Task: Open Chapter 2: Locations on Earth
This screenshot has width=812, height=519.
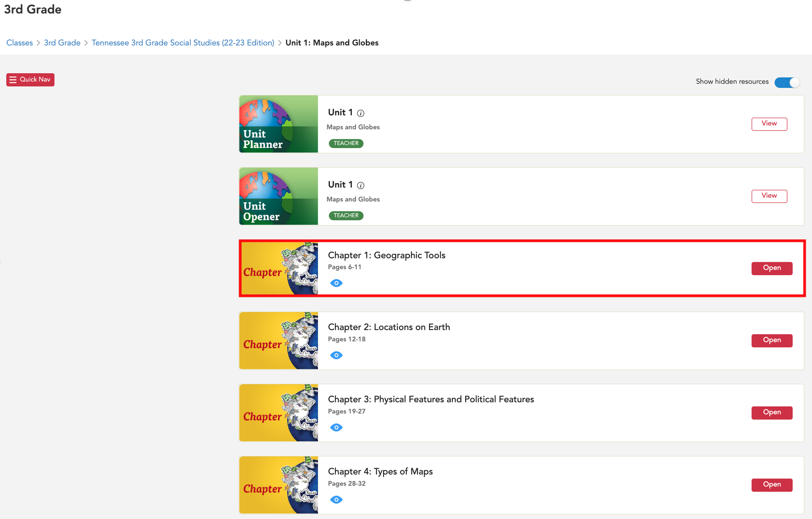Action: pos(771,340)
